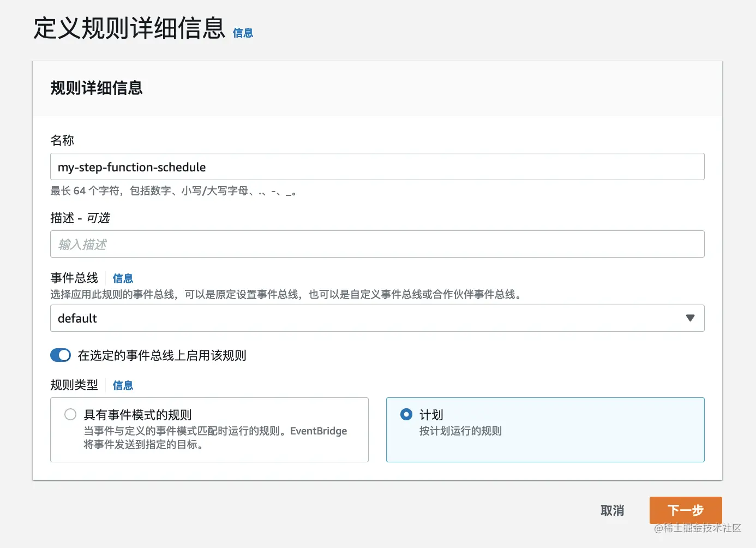Proceed with the orange 下一步 button
Screen dimensions: 756x548
coord(686,510)
